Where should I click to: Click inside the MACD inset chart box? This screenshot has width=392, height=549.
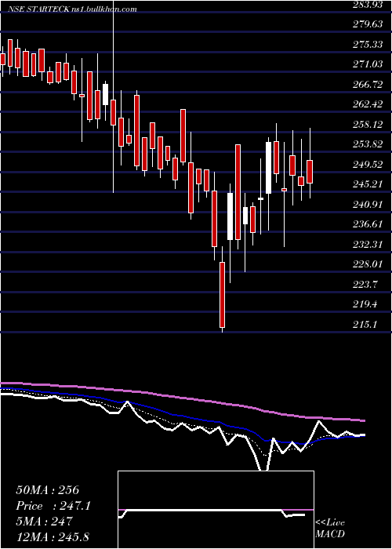(216, 510)
